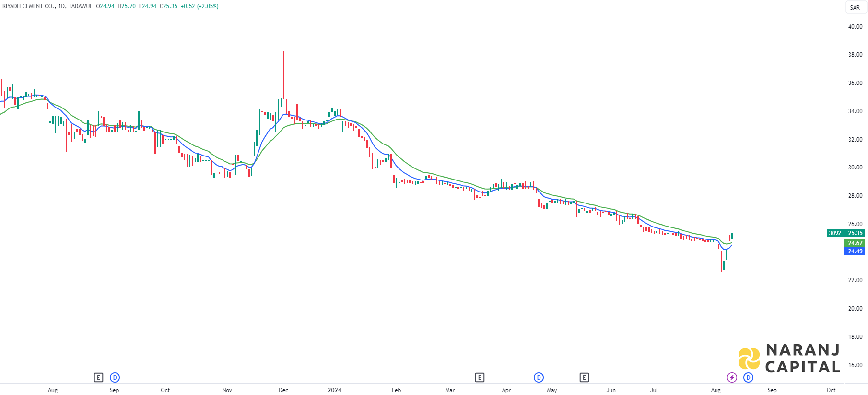This screenshot has width=868, height=395.
Task: Click the 34.00 price axis label
Action: 855,111
